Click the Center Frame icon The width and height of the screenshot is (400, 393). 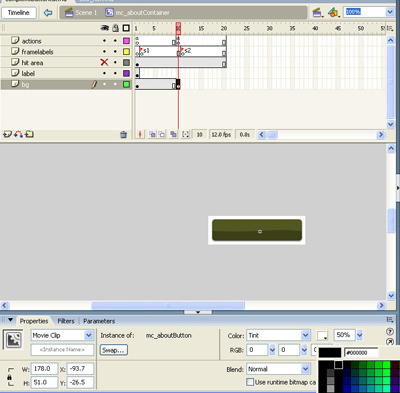point(140,134)
